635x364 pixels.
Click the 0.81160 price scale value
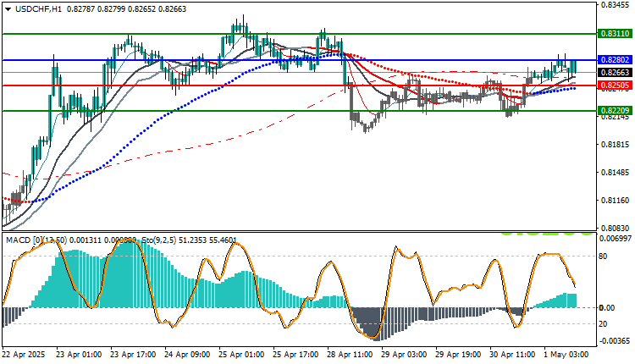click(616, 201)
